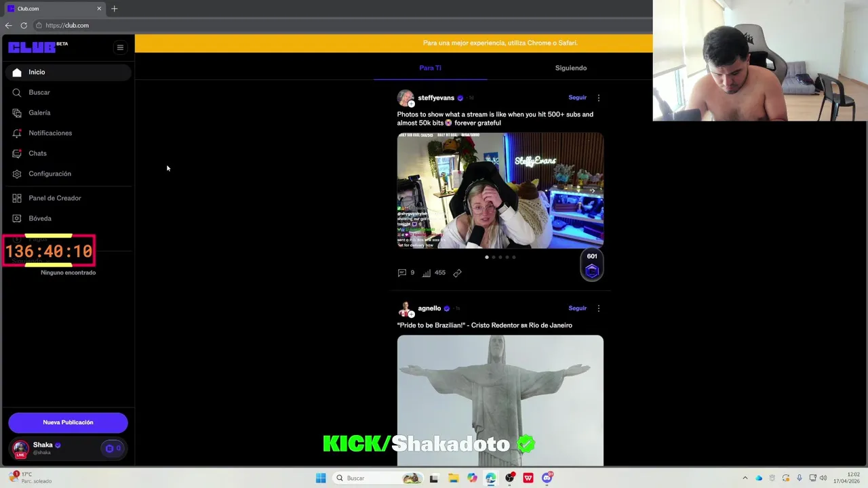
Task: Follow steffyevans with the Seguir button
Action: pyautogui.click(x=577, y=98)
